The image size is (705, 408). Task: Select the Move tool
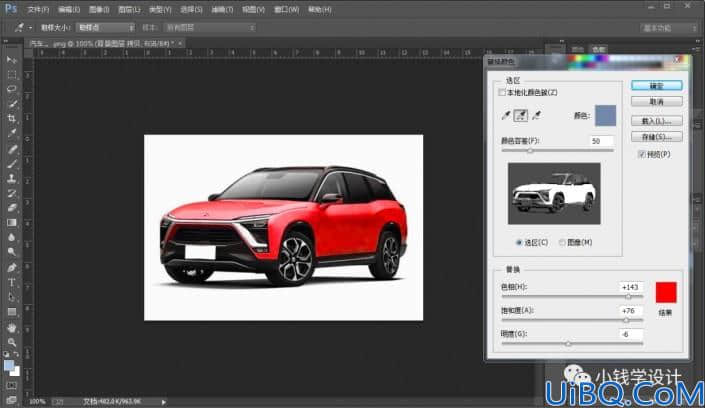(12, 60)
